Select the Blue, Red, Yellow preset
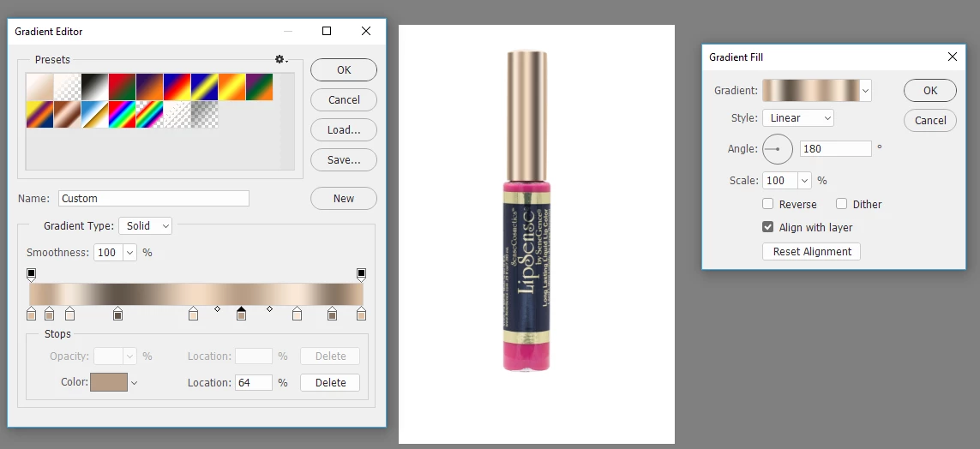 coord(177,87)
